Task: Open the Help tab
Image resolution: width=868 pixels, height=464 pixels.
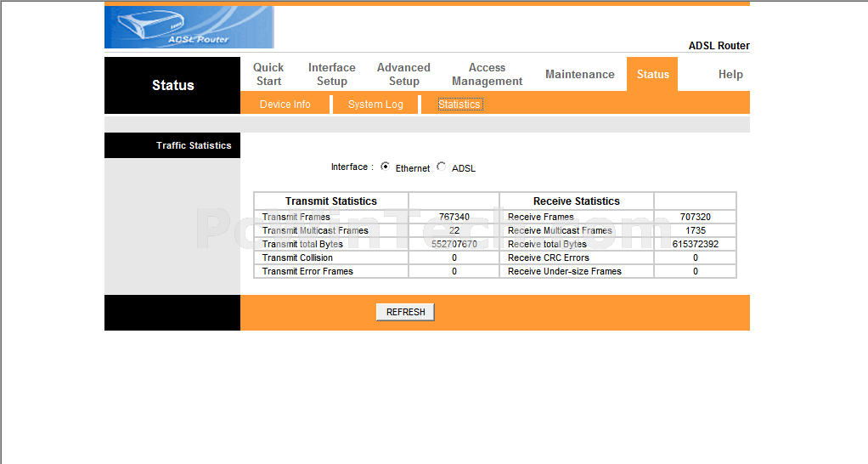Action: [730, 74]
